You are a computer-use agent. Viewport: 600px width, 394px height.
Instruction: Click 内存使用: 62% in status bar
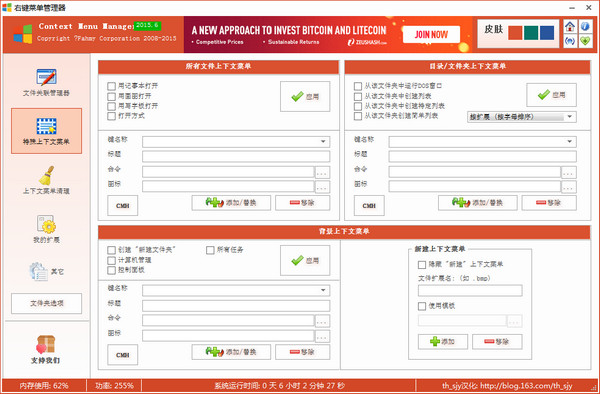click(x=44, y=386)
